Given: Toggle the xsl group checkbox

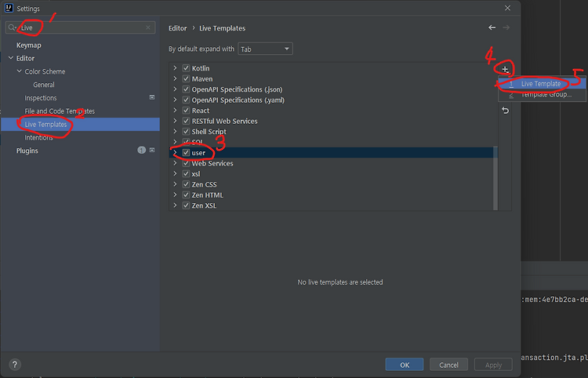Looking at the screenshot, I should coord(186,173).
